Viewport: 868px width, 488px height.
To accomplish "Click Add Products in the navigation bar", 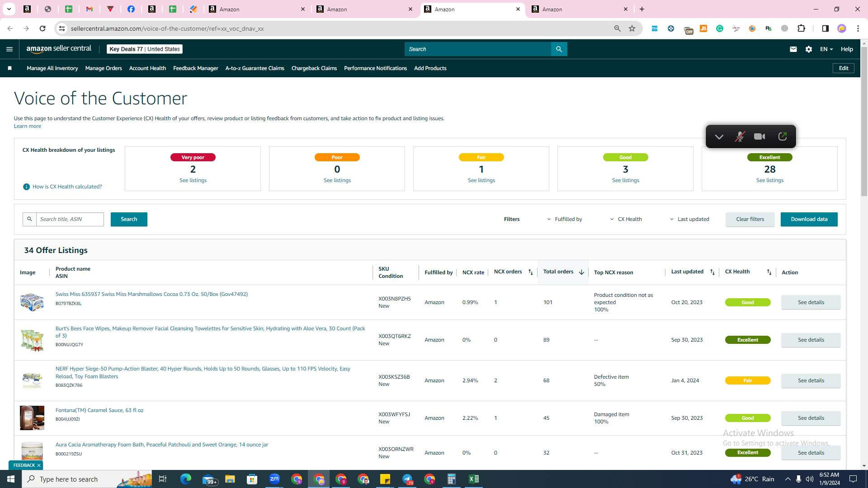I will pyautogui.click(x=430, y=68).
